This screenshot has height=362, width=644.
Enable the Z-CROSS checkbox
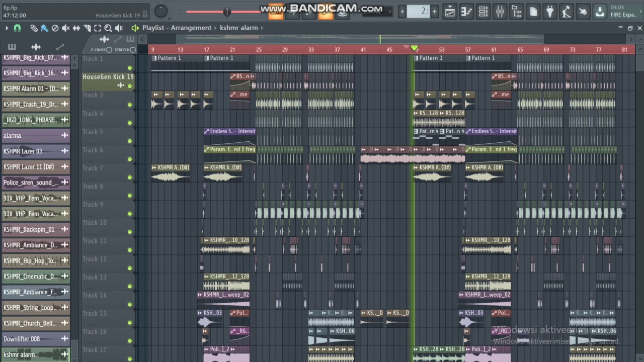point(109,50)
